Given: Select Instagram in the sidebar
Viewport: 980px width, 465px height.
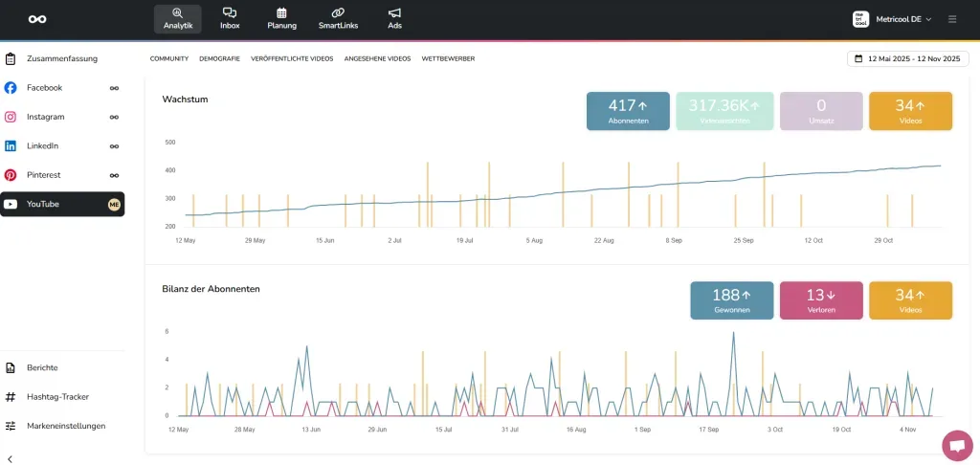Looking at the screenshot, I should pyautogui.click(x=46, y=117).
